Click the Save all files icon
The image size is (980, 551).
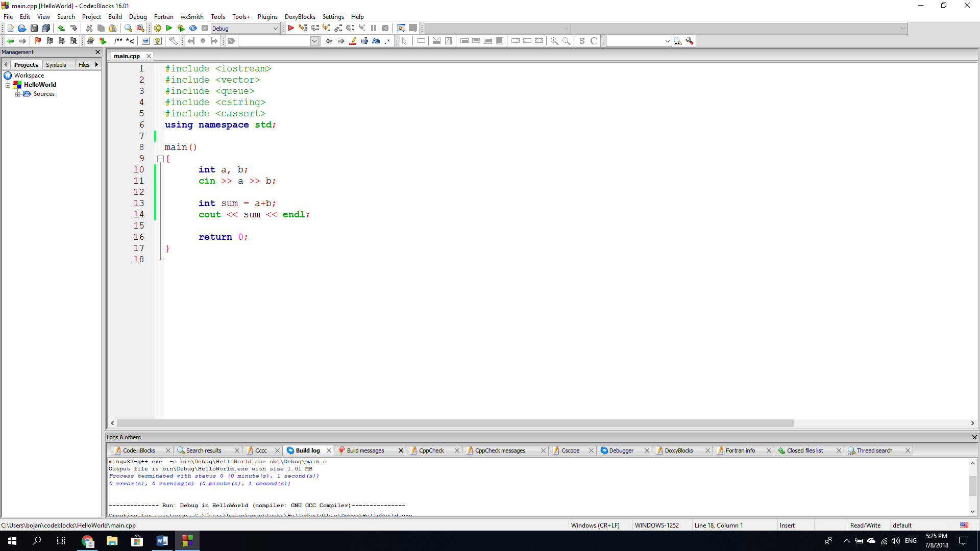46,29
